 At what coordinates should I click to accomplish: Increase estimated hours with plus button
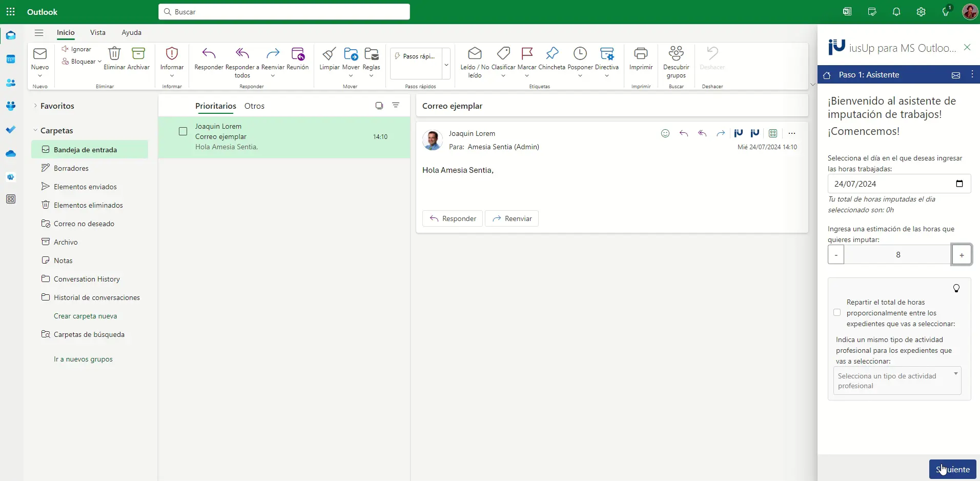point(962,255)
